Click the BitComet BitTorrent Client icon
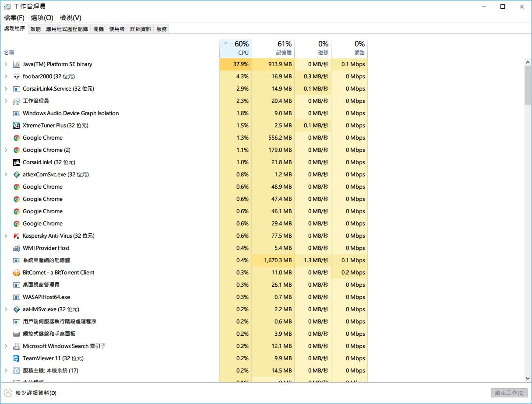This screenshot has width=532, height=404. point(17,273)
